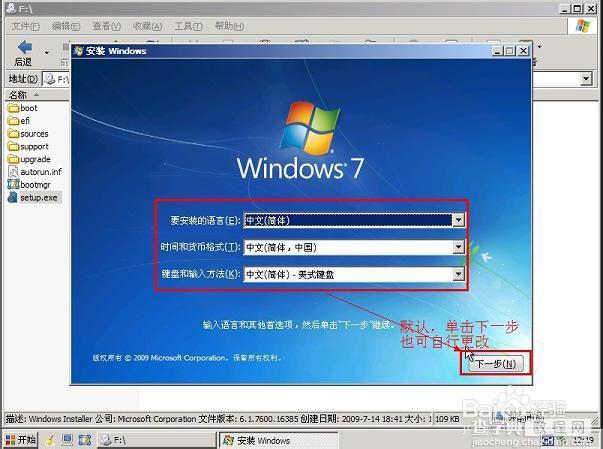Screen dimensions: 603x449
Task: Switch to the F:\ taskbar button
Action: (156, 440)
